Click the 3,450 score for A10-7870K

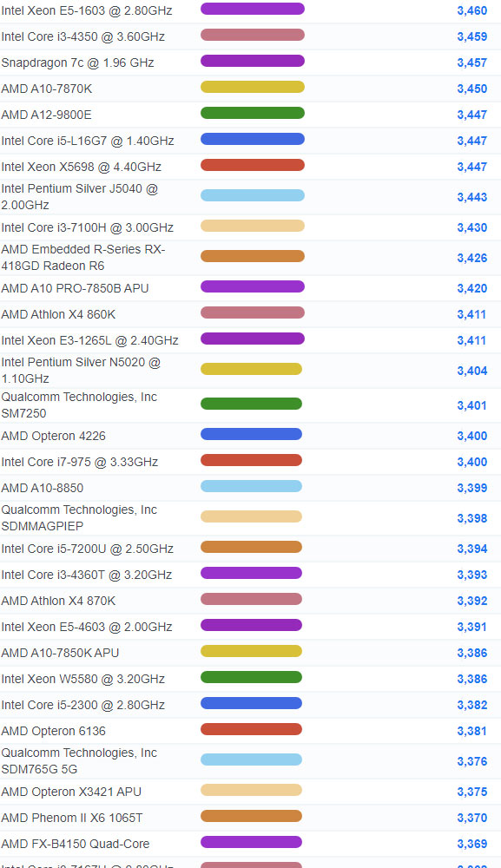pos(472,89)
